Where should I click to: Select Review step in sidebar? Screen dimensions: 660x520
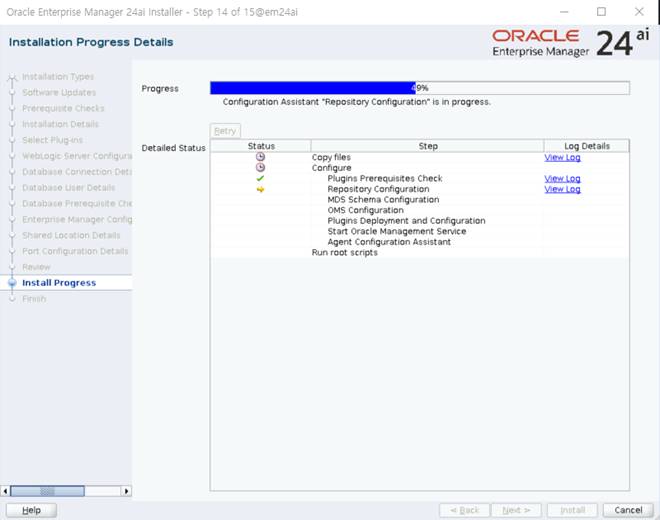[x=36, y=267]
